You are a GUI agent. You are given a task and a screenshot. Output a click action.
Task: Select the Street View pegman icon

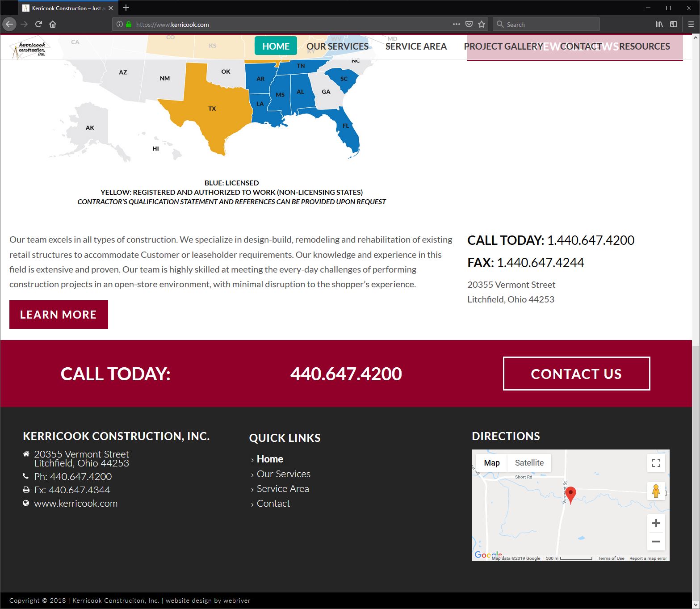point(656,491)
